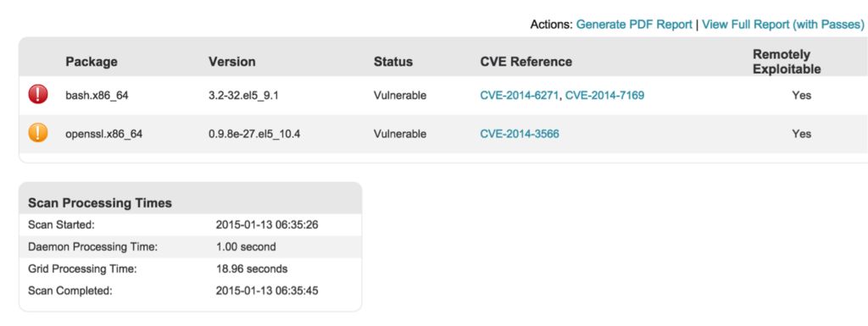
Task: Open View Full Report (with Passes)
Action: coord(782,25)
